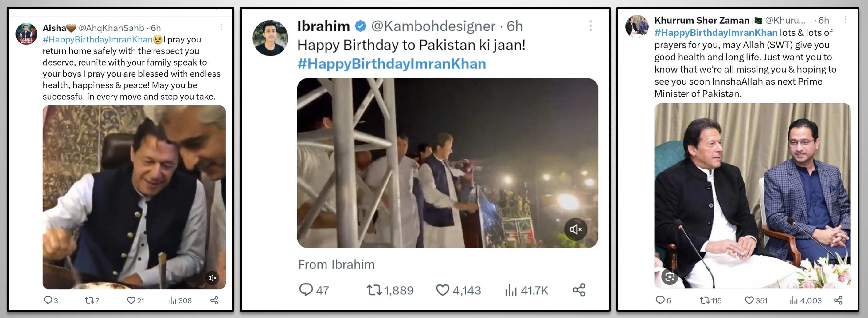868x318 pixels.
Task: Unmute the video in Ibrahim's tweet
Action: 576,229
